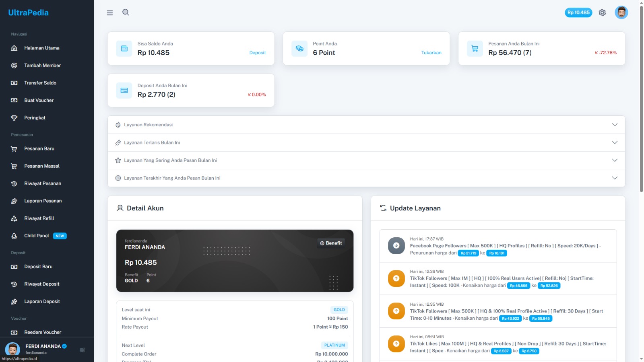This screenshot has height=362, width=644.
Task: Click the Rp 10.485 balance badge in header
Action: click(578, 12)
